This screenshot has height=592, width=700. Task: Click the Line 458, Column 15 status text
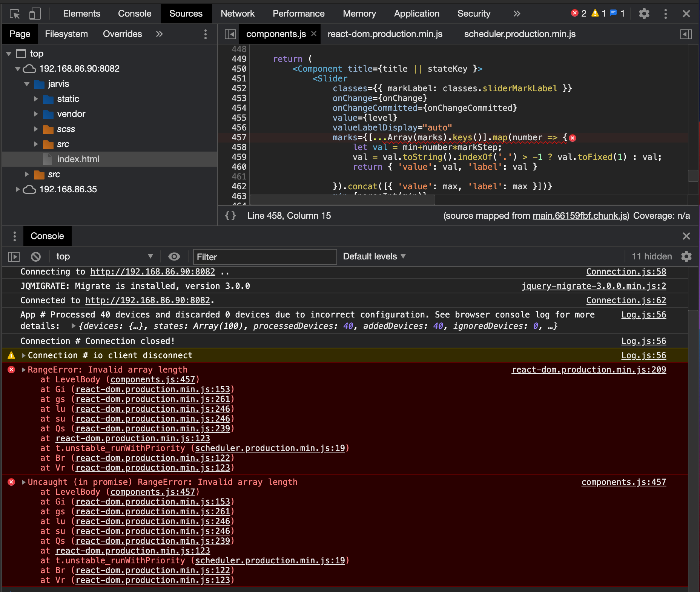[x=289, y=216]
